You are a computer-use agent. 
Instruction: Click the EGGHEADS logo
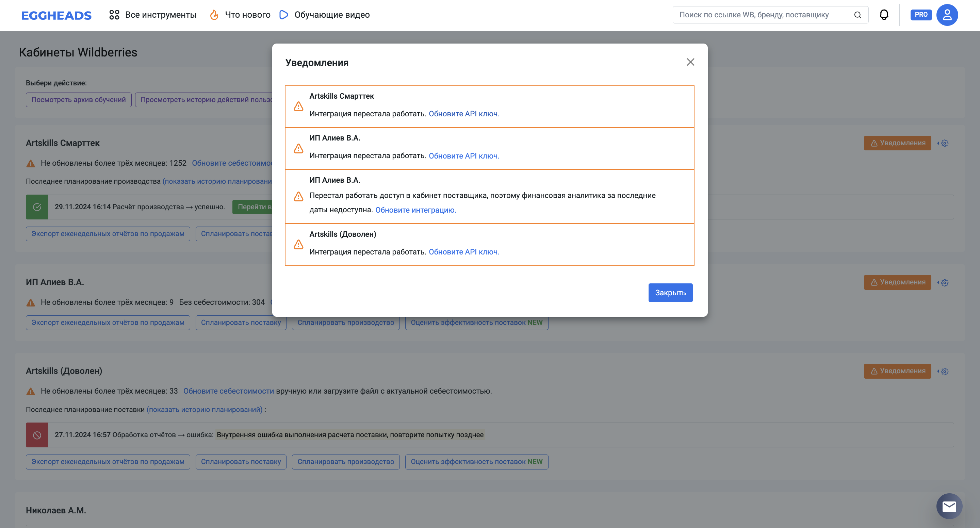56,15
